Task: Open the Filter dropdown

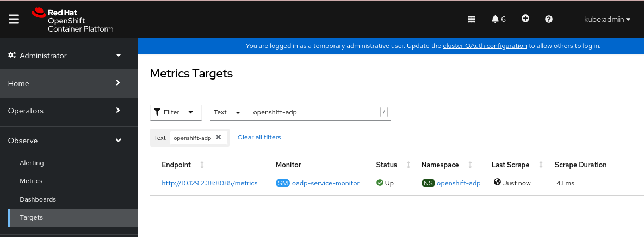Action: tap(176, 112)
